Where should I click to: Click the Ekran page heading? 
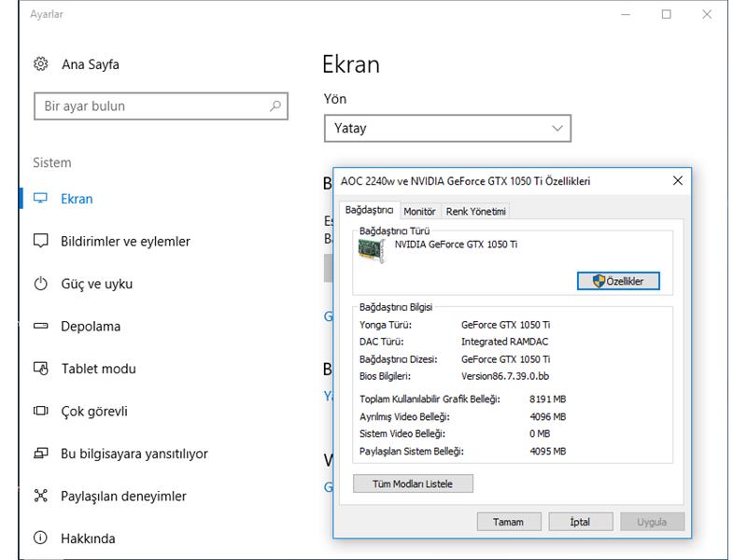(x=351, y=64)
